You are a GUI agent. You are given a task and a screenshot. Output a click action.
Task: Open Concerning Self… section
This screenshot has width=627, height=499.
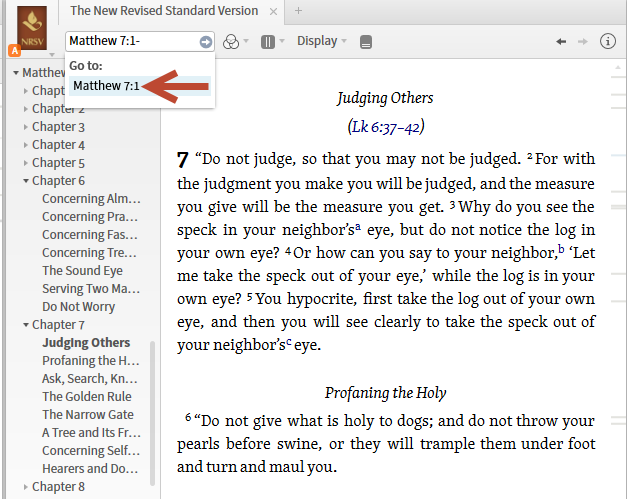91,451
